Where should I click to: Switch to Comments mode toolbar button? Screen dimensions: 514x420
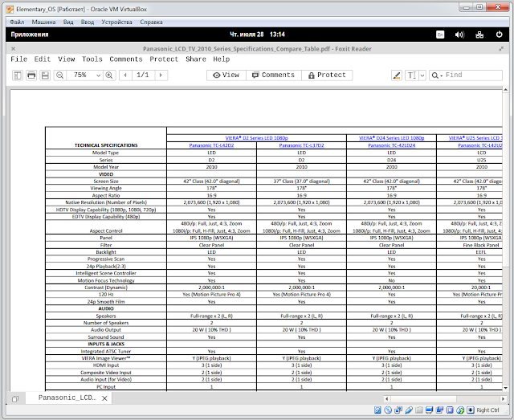pos(273,75)
